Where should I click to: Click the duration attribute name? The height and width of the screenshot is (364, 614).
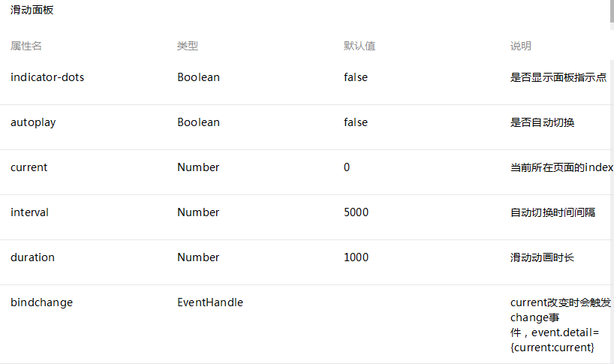click(32, 257)
